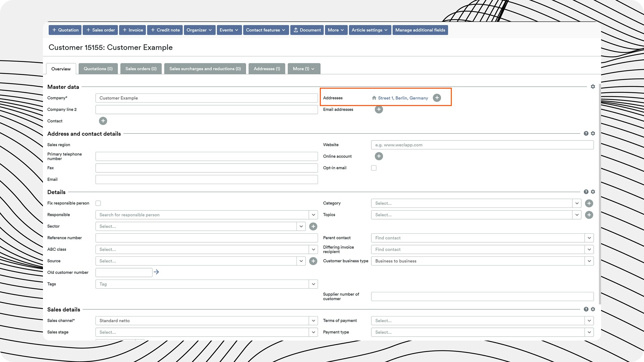Open the Addresses (1) tab
The image size is (644, 362).
pos(267,69)
